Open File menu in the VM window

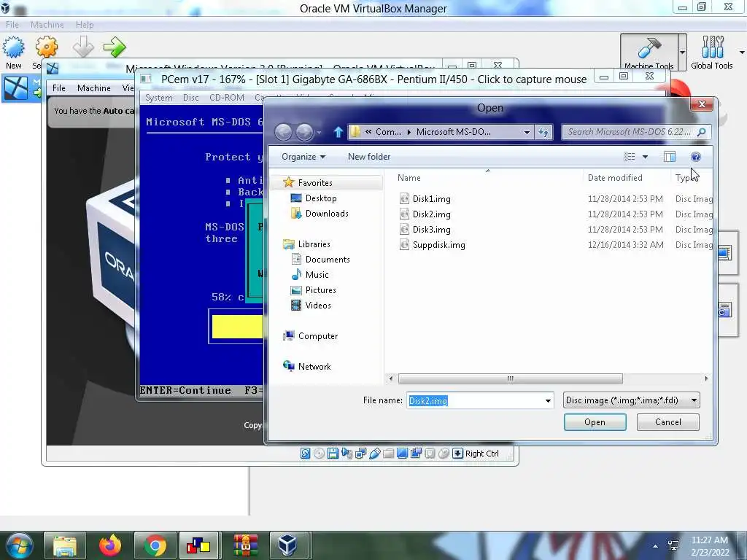click(59, 88)
